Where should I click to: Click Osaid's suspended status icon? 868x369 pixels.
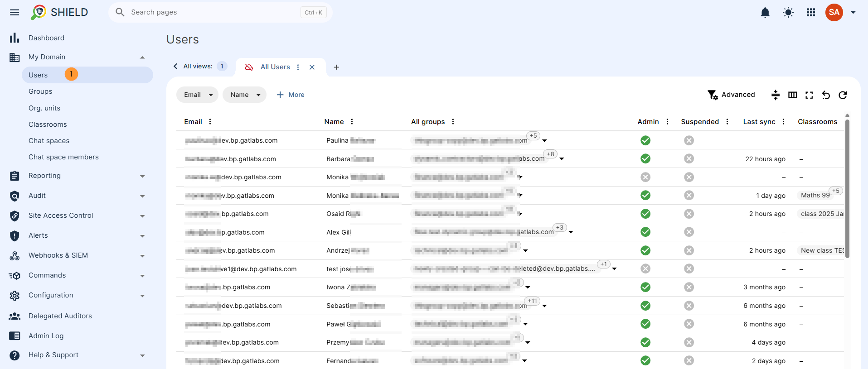[689, 214]
